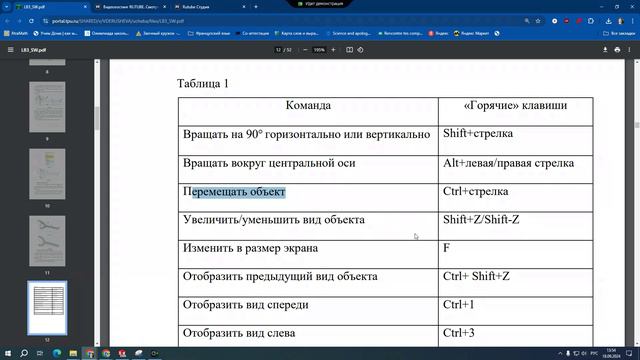
Task: Rotate the PDF page counterclockwise
Action: tap(360, 50)
